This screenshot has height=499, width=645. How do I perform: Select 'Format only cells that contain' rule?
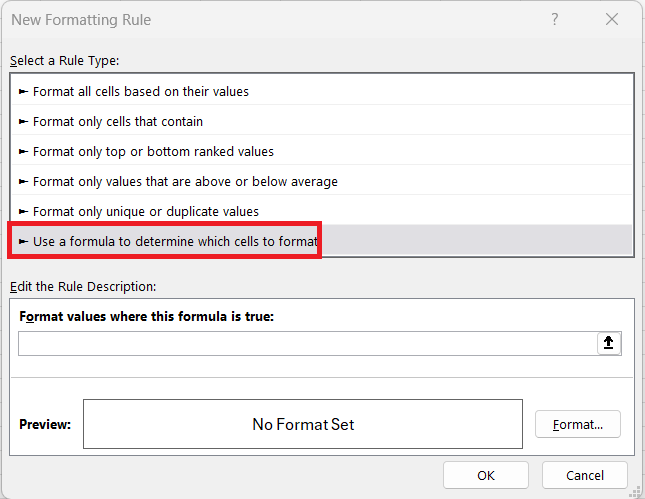(322, 121)
